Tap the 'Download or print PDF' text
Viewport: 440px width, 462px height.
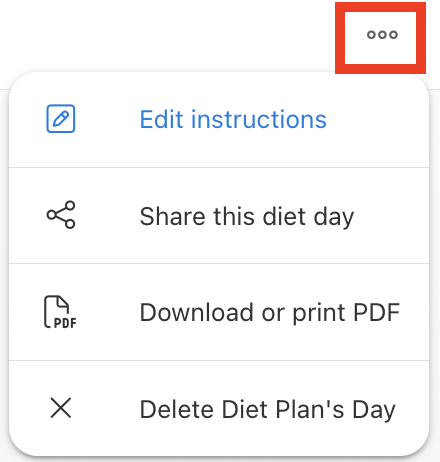tap(270, 313)
